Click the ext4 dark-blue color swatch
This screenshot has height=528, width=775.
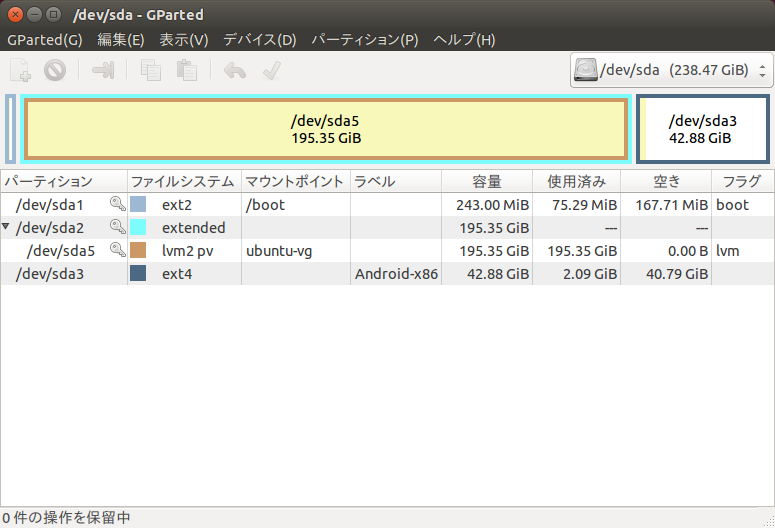pyautogui.click(x=138, y=273)
